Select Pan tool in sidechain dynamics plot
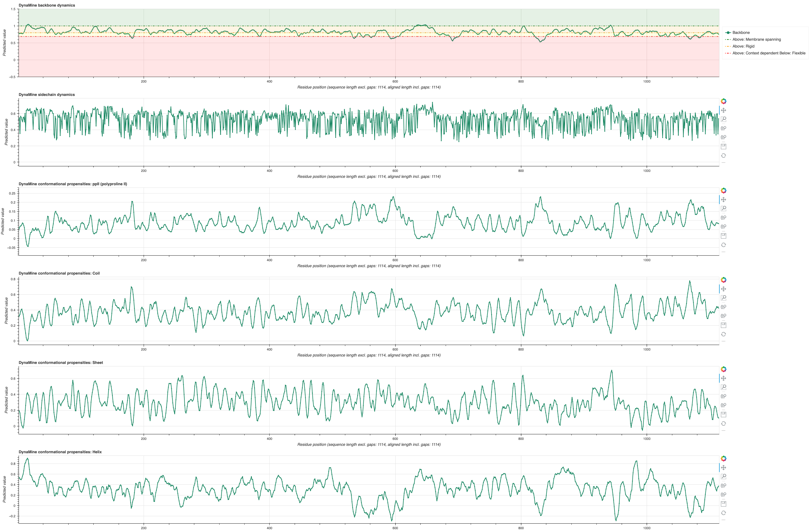Viewport: 810px width, 532px height. [723, 110]
